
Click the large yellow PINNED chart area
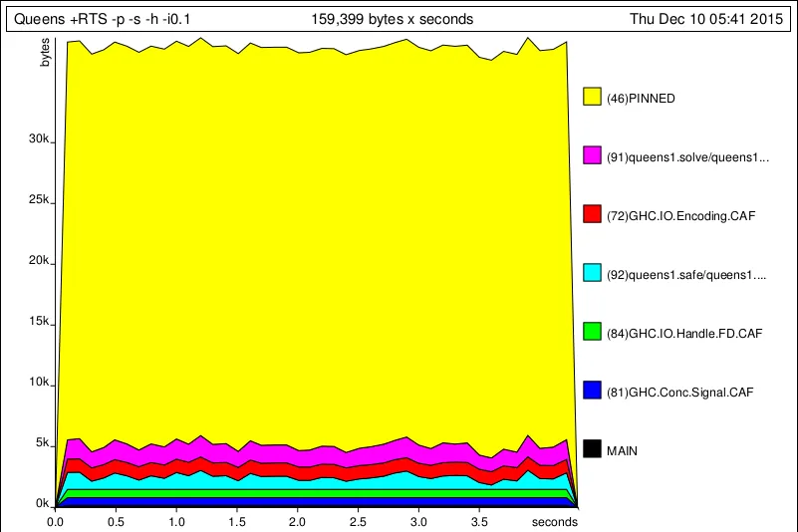point(316,244)
